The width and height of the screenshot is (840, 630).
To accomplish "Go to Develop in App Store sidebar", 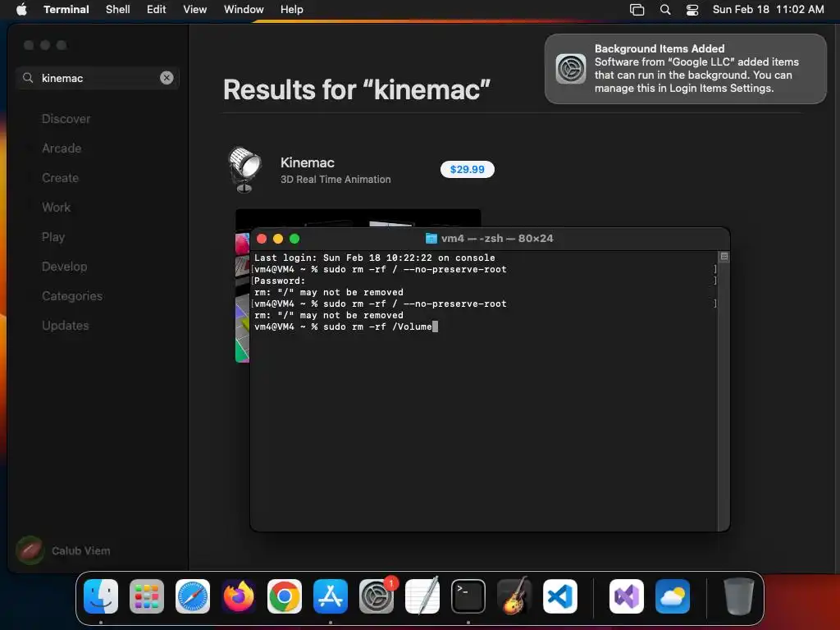I will tap(64, 267).
